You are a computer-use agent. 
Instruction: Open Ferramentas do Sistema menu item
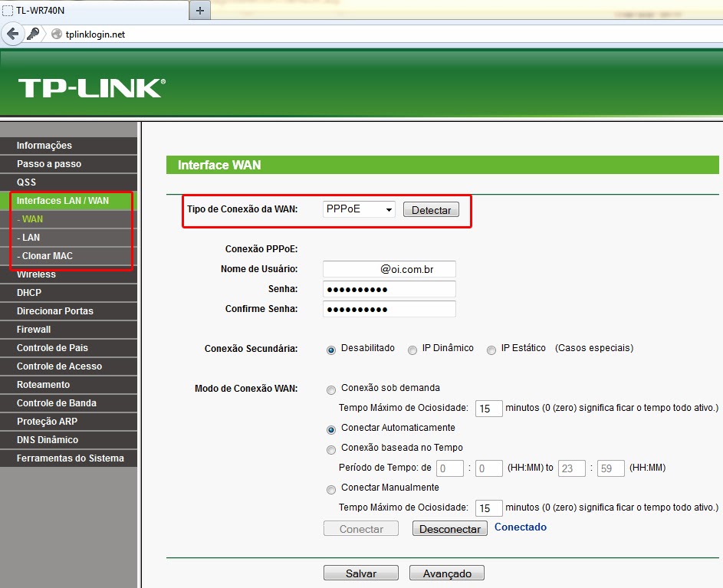[x=68, y=458]
